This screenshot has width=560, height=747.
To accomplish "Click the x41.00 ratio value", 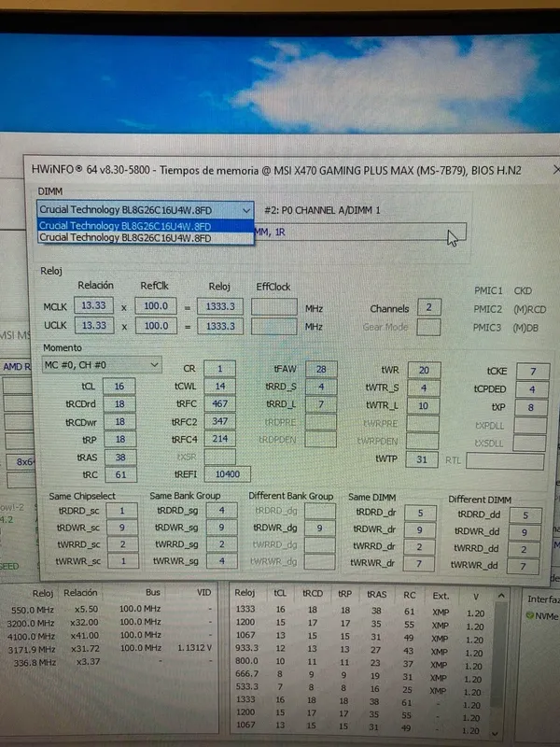I will coord(84,636).
